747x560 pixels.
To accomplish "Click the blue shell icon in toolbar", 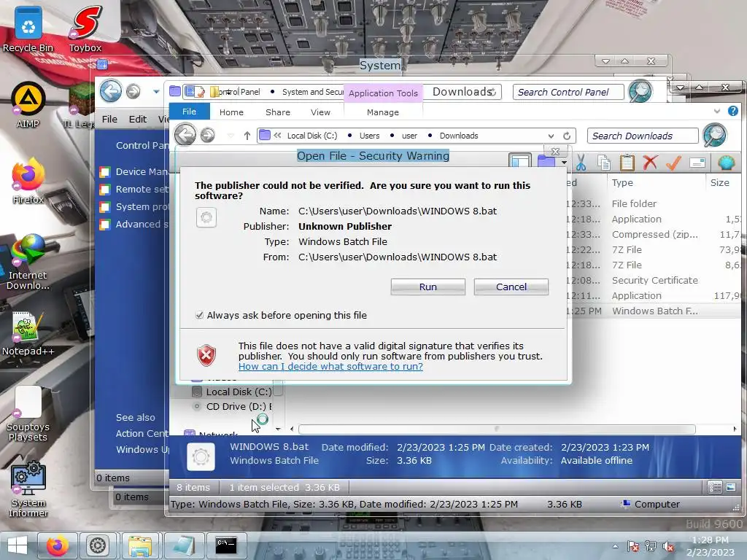I will coord(727,163).
